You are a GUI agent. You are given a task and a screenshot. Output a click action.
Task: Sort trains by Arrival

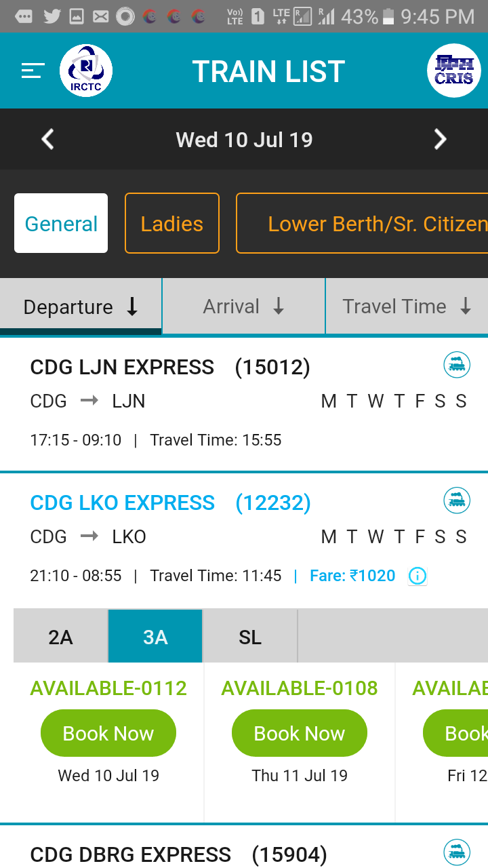point(243,307)
